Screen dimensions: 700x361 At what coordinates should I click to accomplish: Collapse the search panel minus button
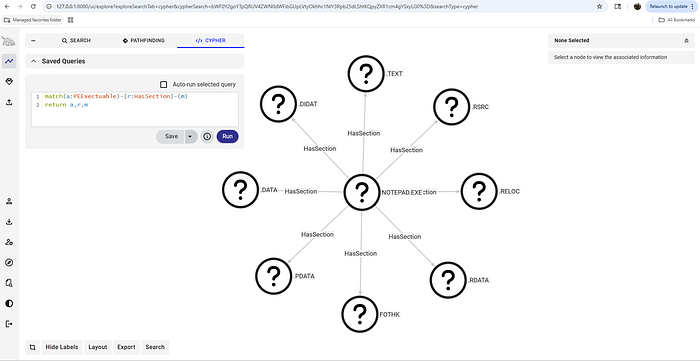click(33, 41)
